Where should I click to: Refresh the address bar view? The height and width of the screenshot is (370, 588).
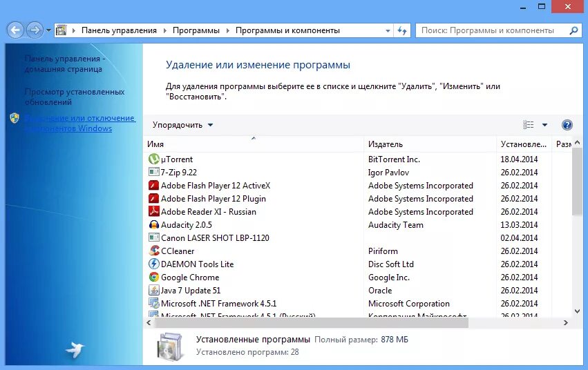coord(402,30)
